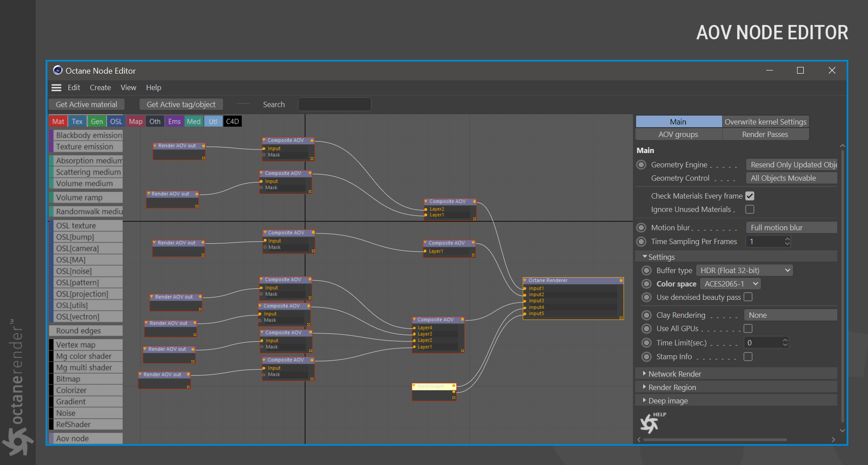Add Round edges node from list

pyautogui.click(x=86, y=331)
